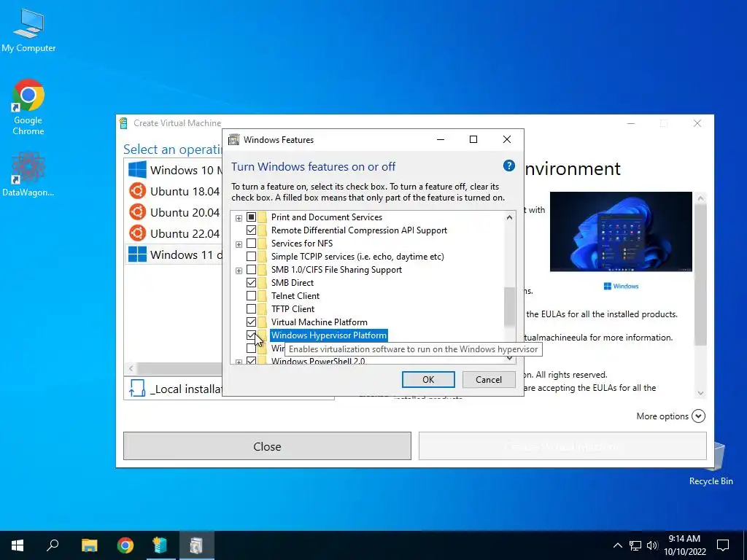
Task: Minimize the Windows Features dialog
Action: tap(440, 139)
